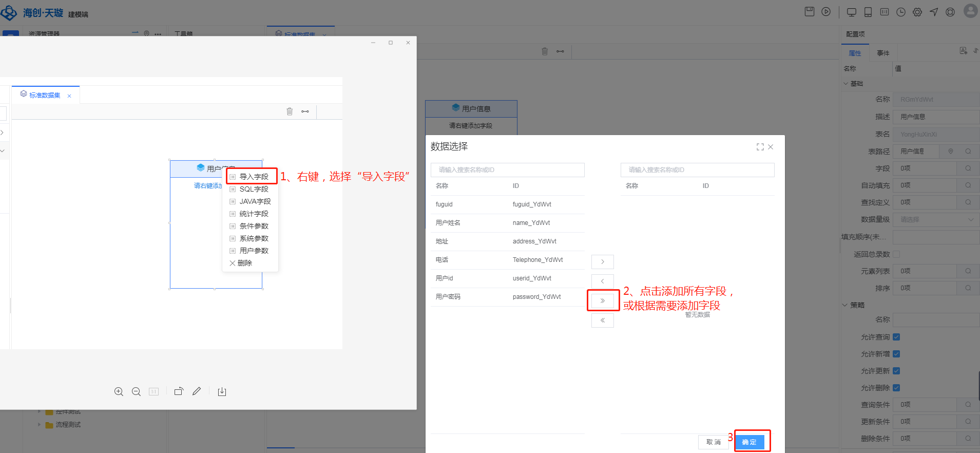Click the zoom in magnifier icon
The height and width of the screenshot is (453, 980).
click(x=119, y=391)
